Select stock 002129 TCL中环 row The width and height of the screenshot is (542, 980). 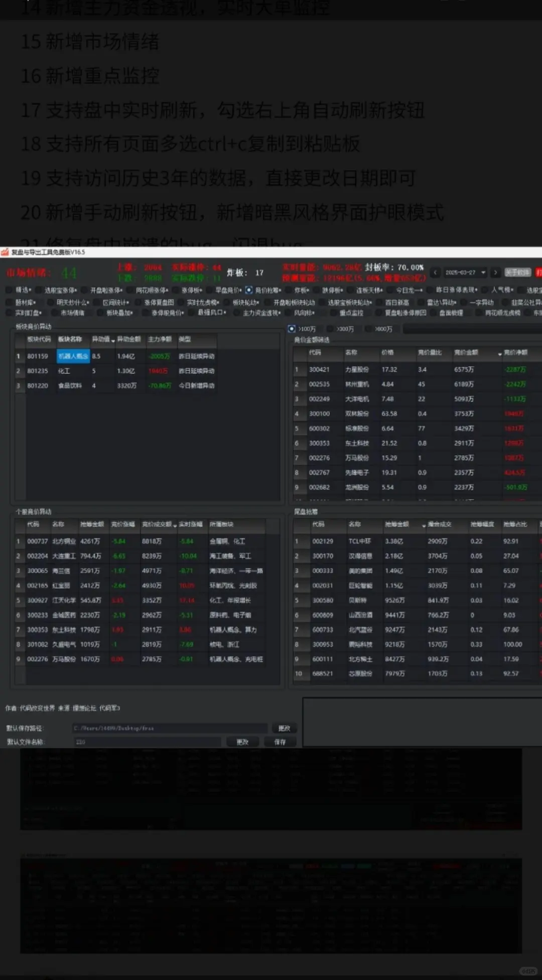[418, 541]
